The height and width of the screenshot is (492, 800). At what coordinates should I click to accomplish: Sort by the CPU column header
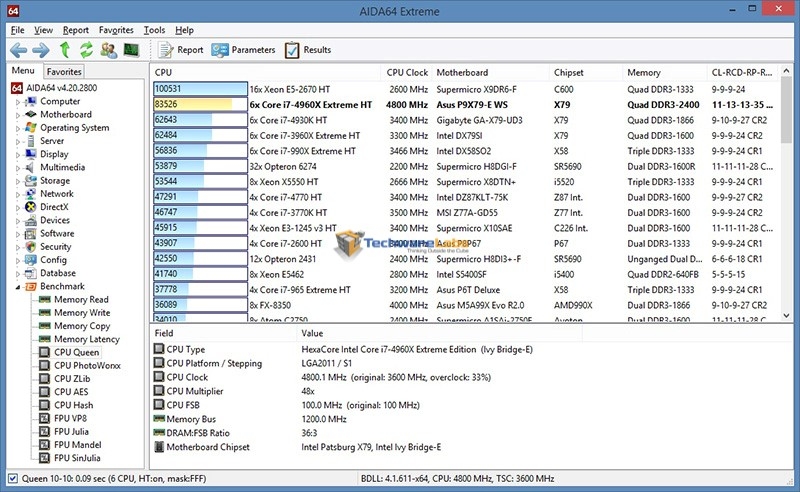pyautogui.click(x=265, y=72)
